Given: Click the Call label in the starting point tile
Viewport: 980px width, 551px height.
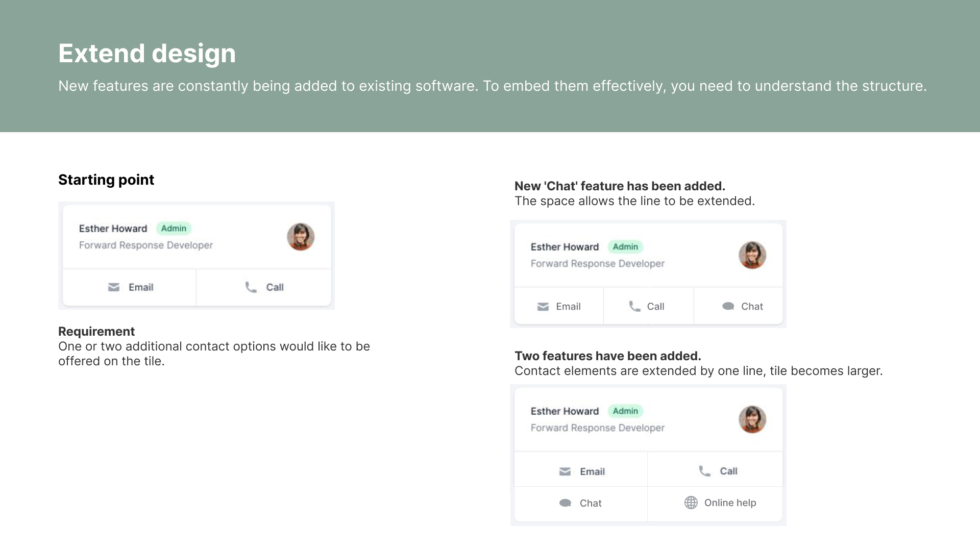Looking at the screenshot, I should point(275,287).
